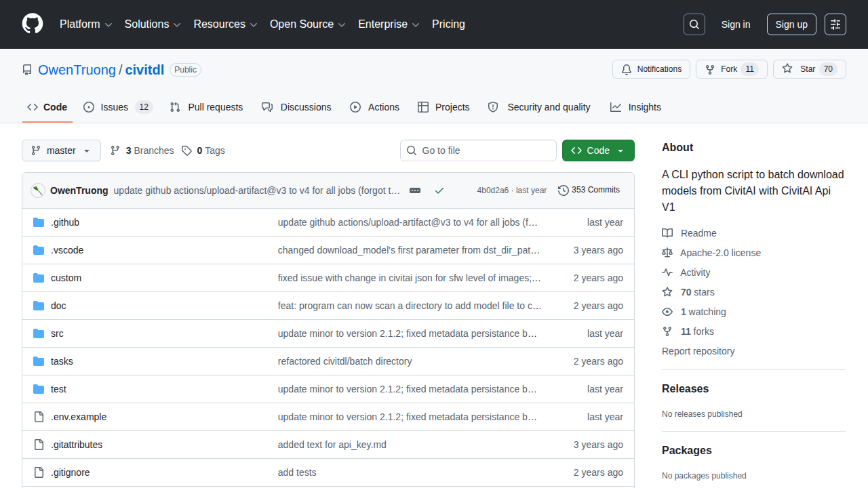Screen dimensions: 868x488
Task: Expand the commit message ellipsis button
Action: (x=415, y=190)
